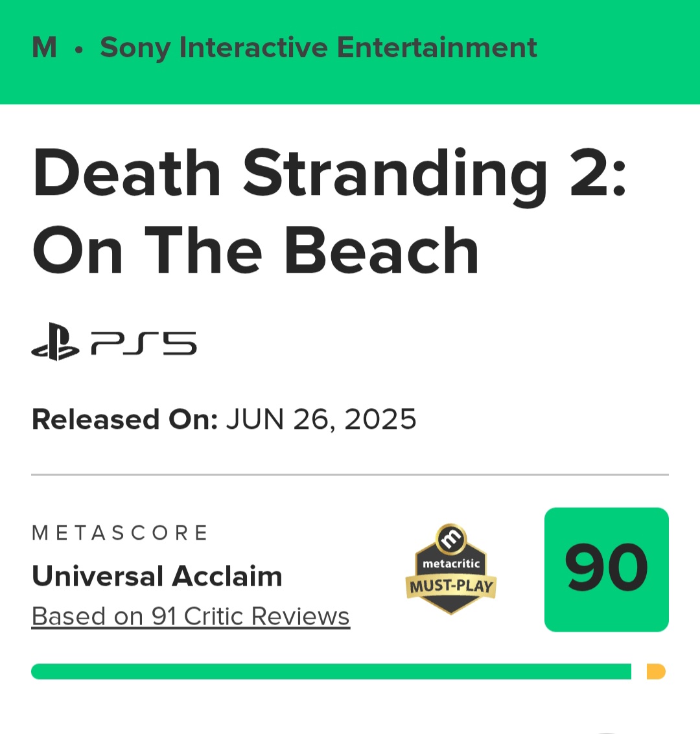Click the yellow mixed reviews bar segment
The width and height of the screenshot is (700, 734).
pos(656,671)
